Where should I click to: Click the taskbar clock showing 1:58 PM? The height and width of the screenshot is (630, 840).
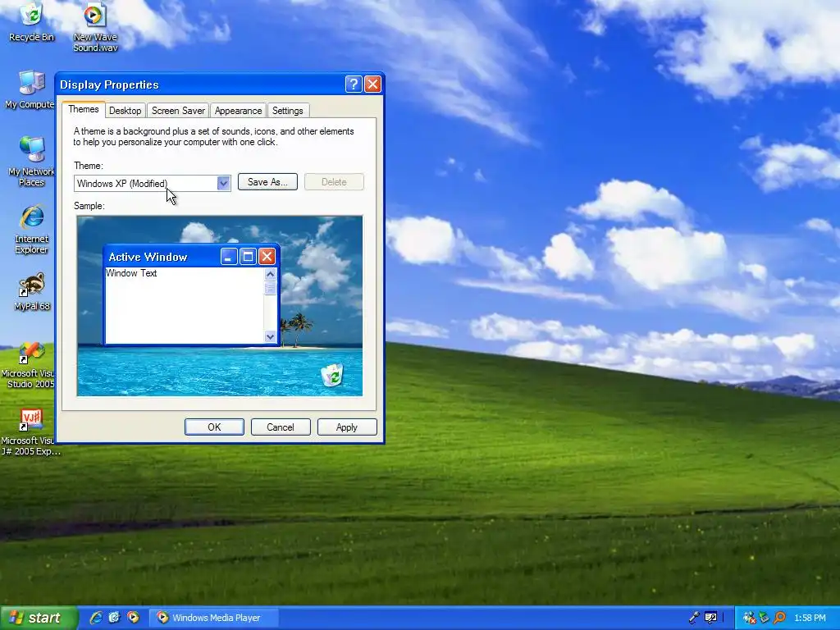pyautogui.click(x=810, y=618)
